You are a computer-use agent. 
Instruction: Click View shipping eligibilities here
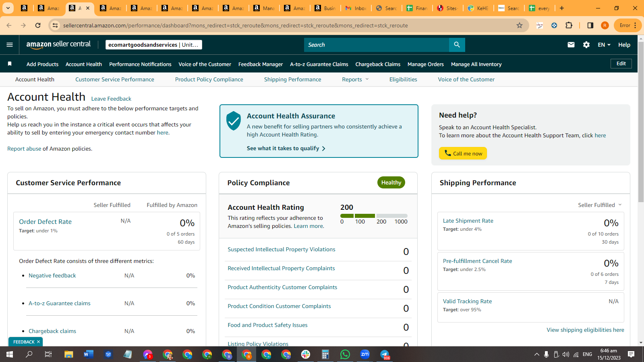tap(585, 330)
